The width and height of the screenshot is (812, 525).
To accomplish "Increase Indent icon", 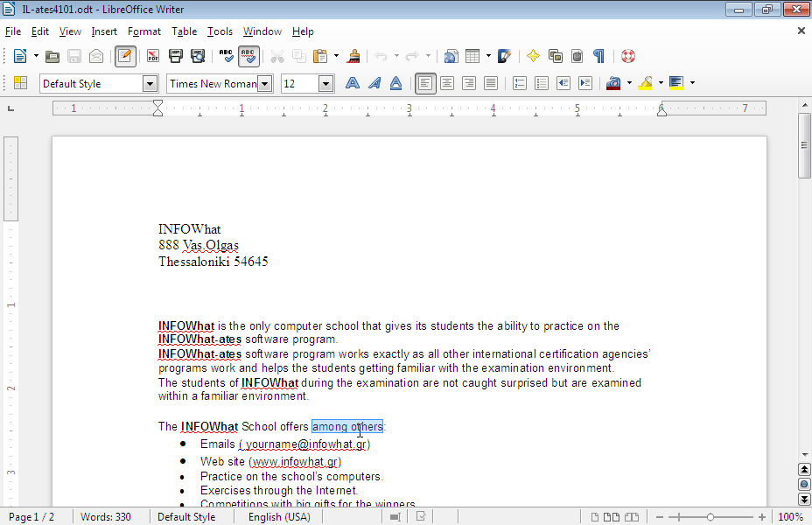I will click(x=585, y=83).
